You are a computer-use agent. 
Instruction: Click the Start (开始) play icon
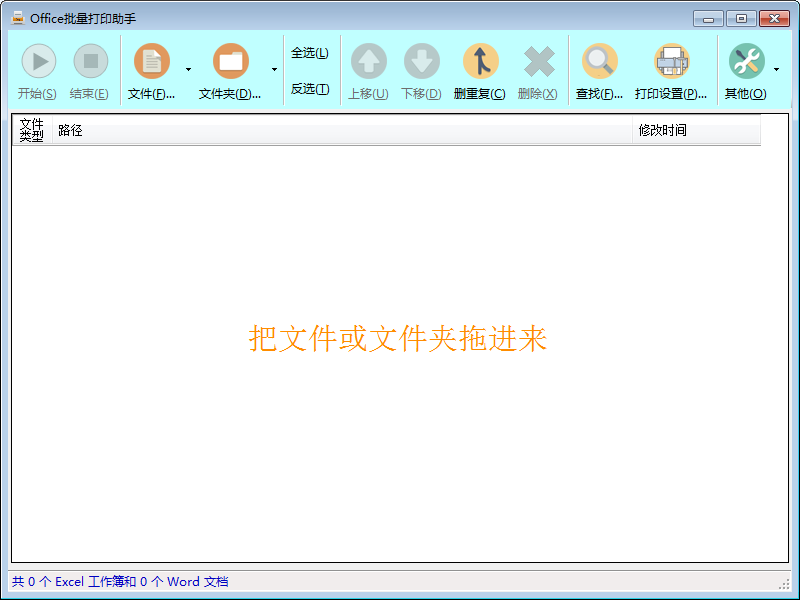[38, 62]
